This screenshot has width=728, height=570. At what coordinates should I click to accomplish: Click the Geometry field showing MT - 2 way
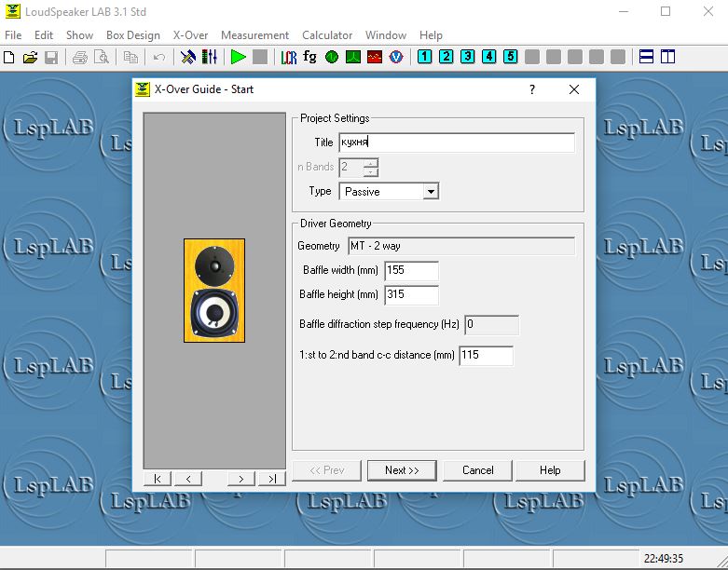461,246
